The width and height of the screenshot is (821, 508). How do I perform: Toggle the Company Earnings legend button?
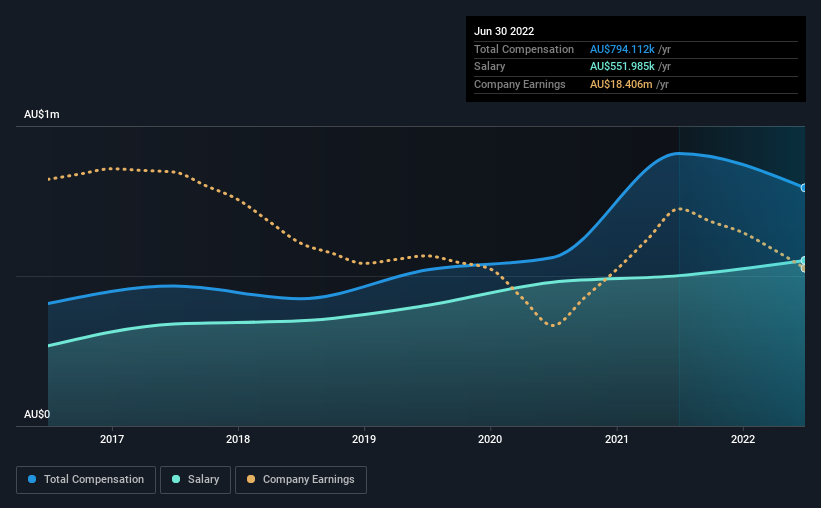tap(301, 480)
